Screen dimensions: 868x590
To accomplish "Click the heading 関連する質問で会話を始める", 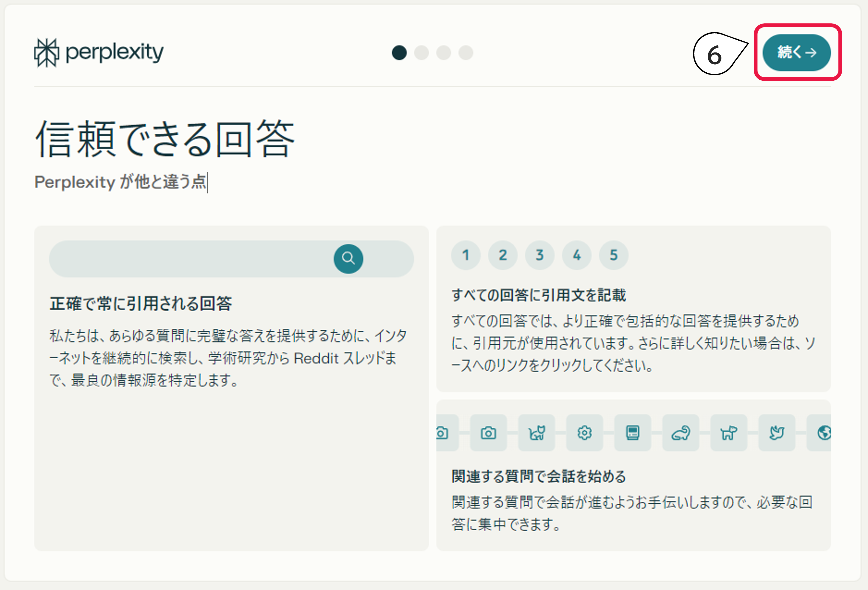I will (539, 476).
